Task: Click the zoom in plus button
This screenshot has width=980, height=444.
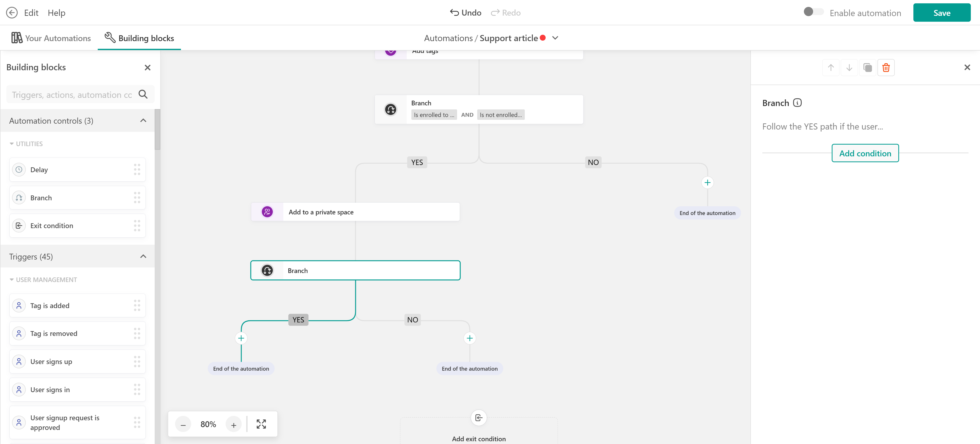Action: [x=234, y=424]
